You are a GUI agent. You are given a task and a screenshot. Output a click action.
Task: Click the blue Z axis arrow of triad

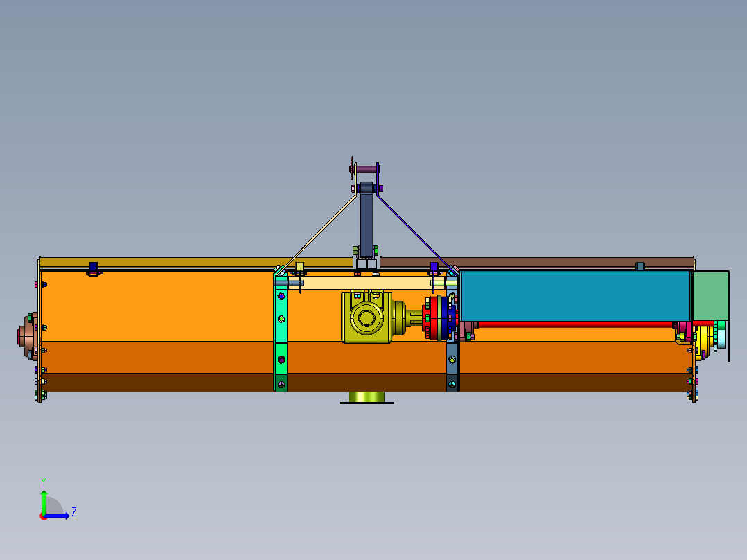point(58,516)
